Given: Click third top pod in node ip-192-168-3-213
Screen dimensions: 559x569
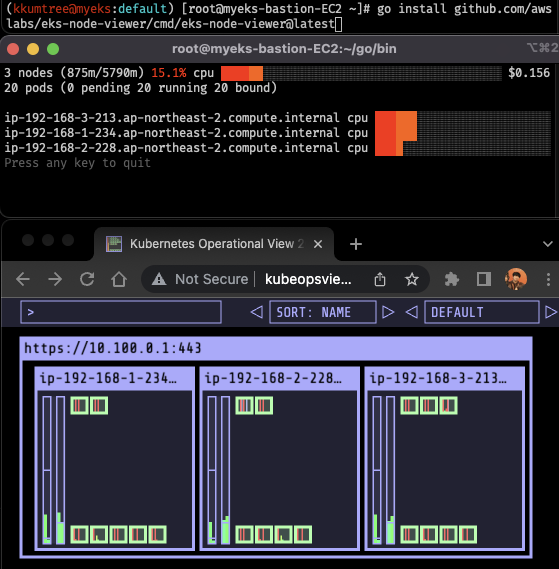Looking at the screenshot, I should 448,405.
